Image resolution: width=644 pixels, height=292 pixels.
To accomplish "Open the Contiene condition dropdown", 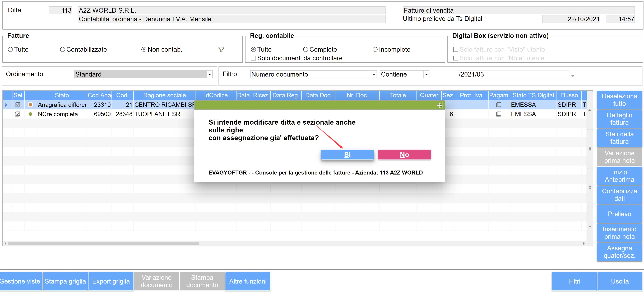I will [426, 74].
